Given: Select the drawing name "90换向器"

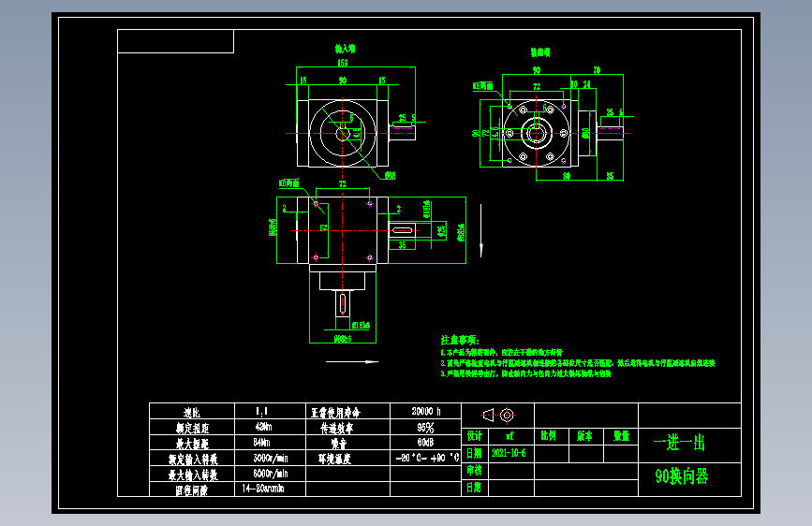Looking at the screenshot, I should tap(682, 476).
